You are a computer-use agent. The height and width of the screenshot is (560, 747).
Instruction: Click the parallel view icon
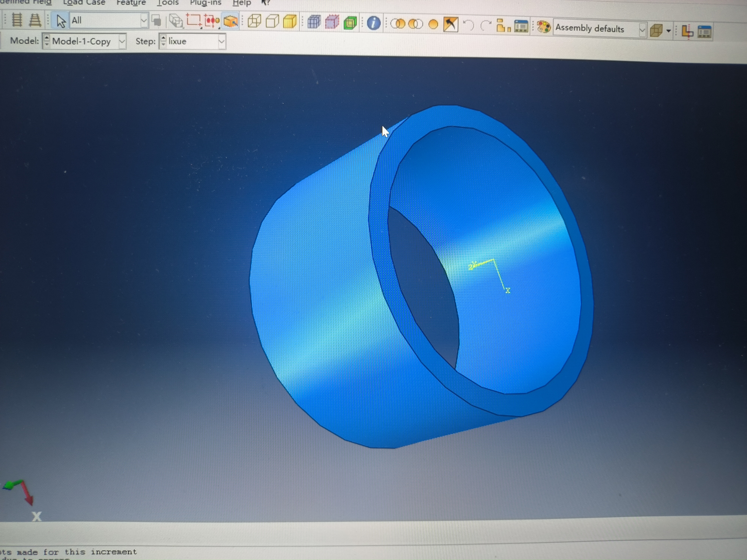[17, 20]
